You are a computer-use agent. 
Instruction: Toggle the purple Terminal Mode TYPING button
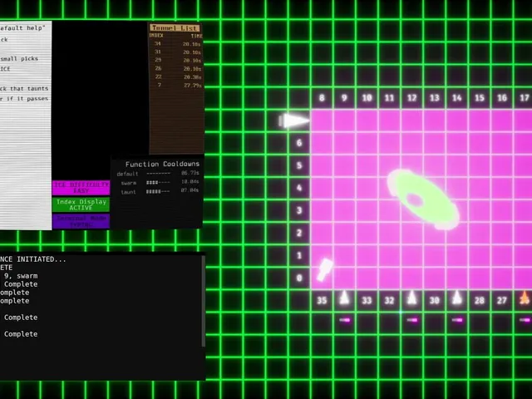[x=81, y=221]
